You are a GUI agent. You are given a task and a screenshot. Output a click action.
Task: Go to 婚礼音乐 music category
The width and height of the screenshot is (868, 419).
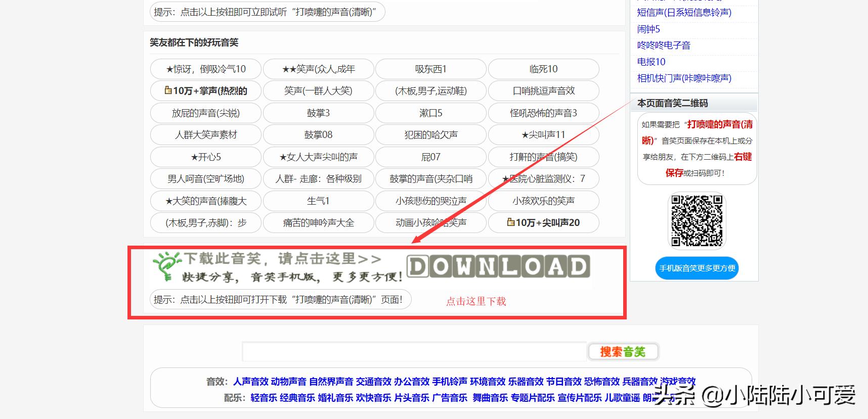[335, 398]
